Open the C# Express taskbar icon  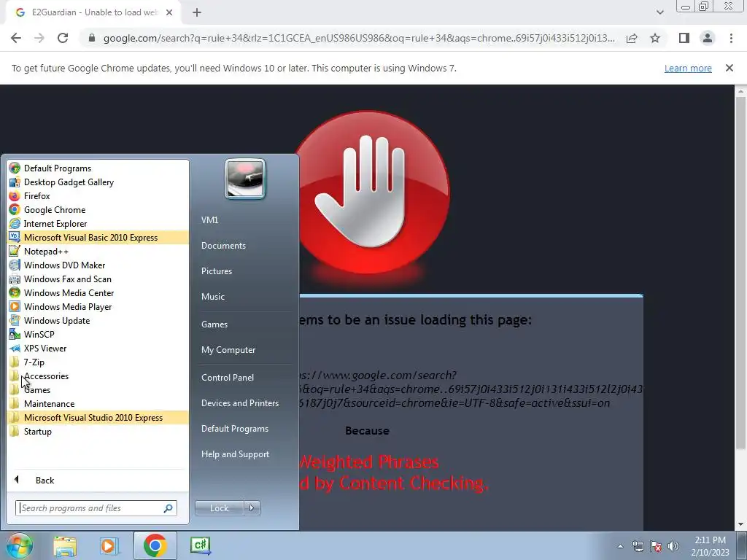pyautogui.click(x=200, y=545)
